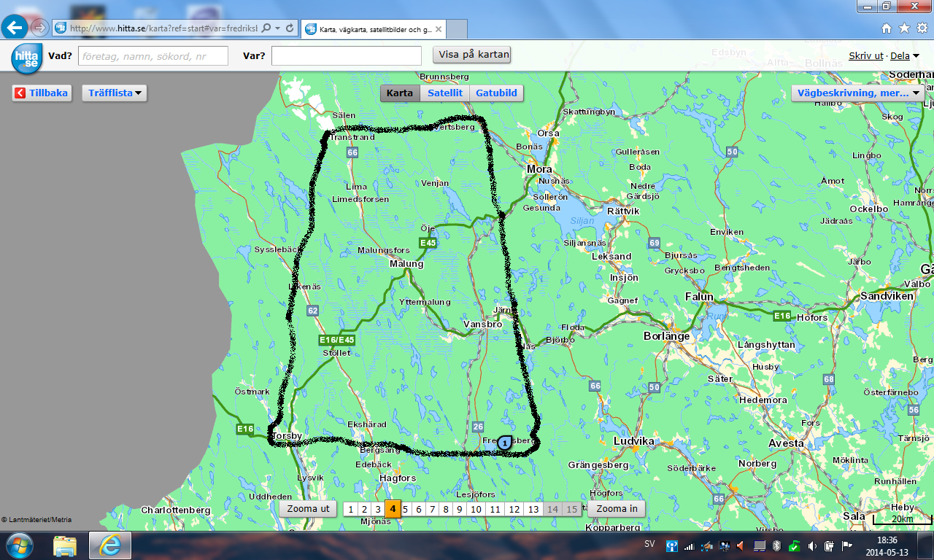Set zoom level to 5
The image size is (934, 560).
point(406,510)
